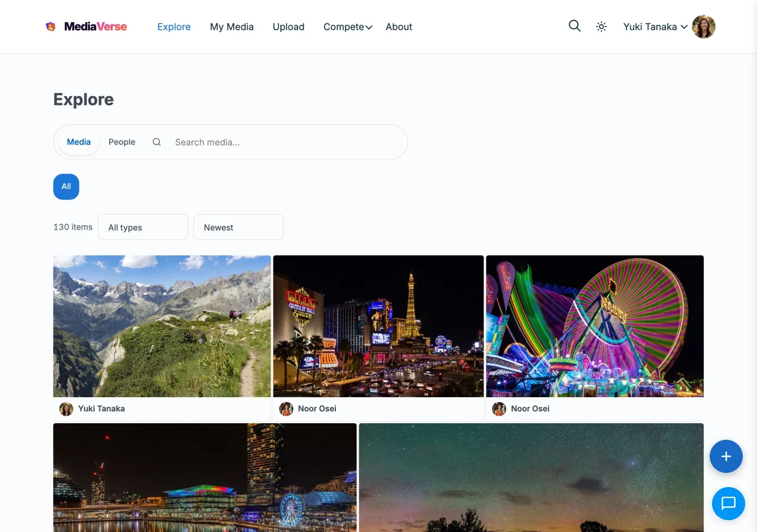Open My Media page
The width and height of the screenshot is (757, 532).
(x=232, y=27)
